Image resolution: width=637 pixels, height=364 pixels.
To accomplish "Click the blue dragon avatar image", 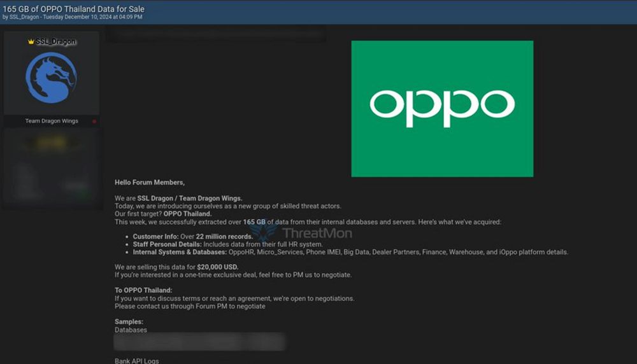I will pos(51,78).
